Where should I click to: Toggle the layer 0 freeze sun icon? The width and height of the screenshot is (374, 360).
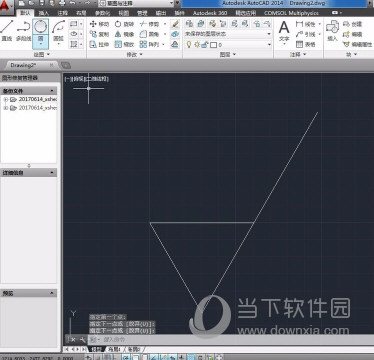[x=197, y=44]
